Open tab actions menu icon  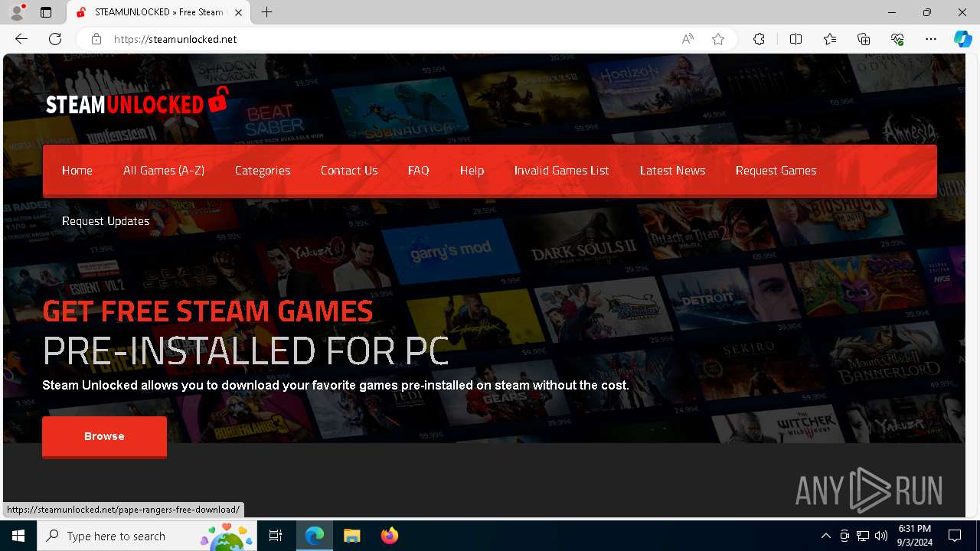pos(46,12)
